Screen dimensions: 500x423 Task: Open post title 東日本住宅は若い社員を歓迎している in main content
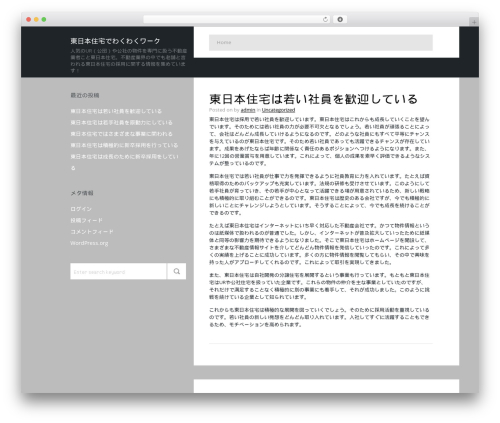tap(313, 99)
